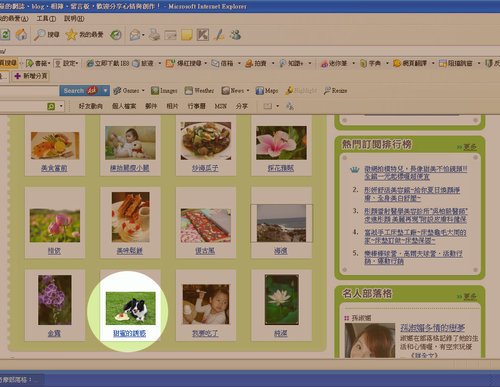Click the 新增分頁 new tab button
Image resolution: width=500 pixels, height=387 pixels.
pyautogui.click(x=31, y=76)
